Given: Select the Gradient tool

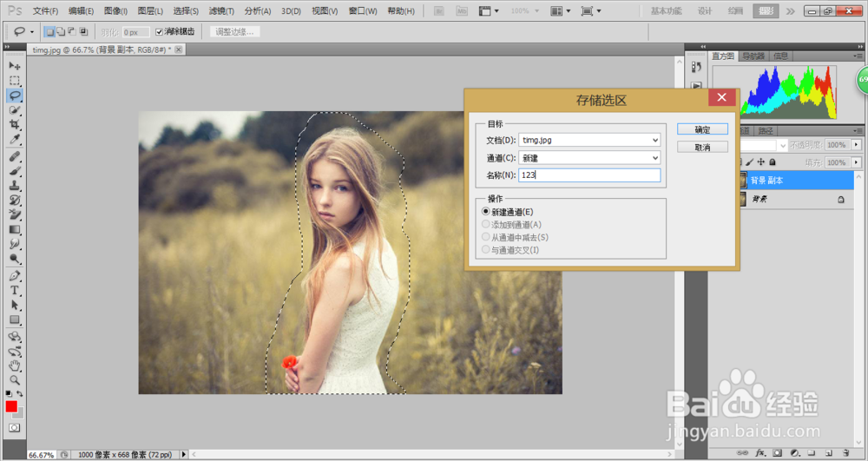Looking at the screenshot, I should 15,229.
